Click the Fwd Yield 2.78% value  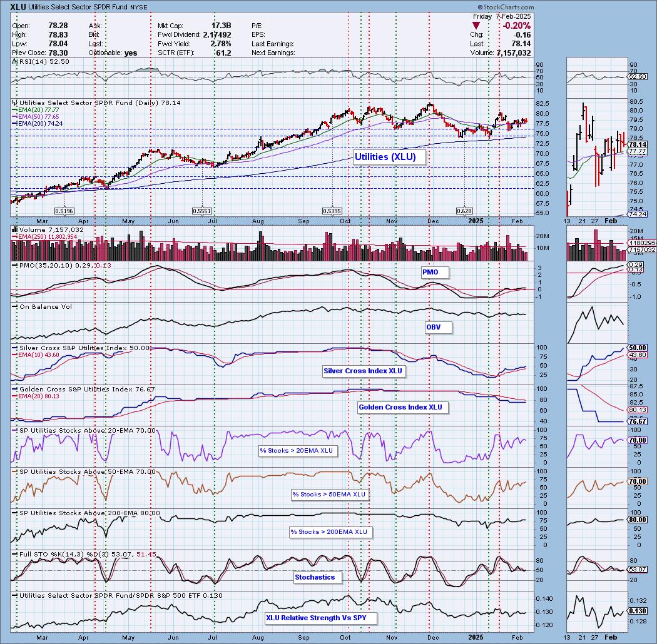221,44
